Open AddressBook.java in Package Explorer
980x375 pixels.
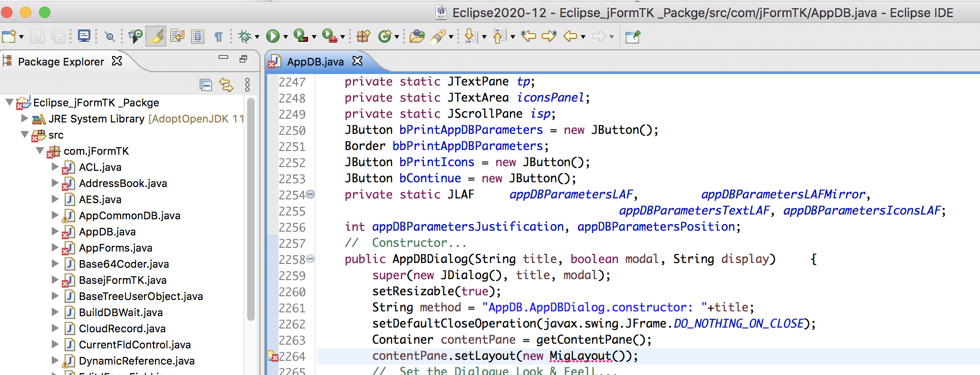[x=123, y=183]
